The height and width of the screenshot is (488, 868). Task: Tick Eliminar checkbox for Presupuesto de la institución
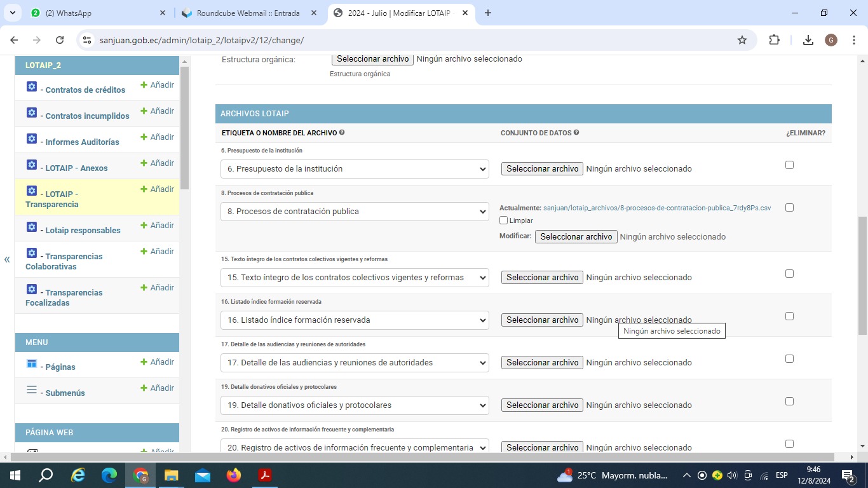[x=789, y=165]
